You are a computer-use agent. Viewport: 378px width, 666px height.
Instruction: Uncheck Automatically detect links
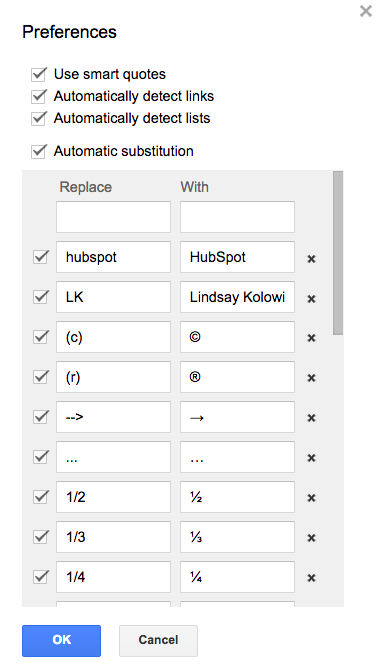coord(39,96)
